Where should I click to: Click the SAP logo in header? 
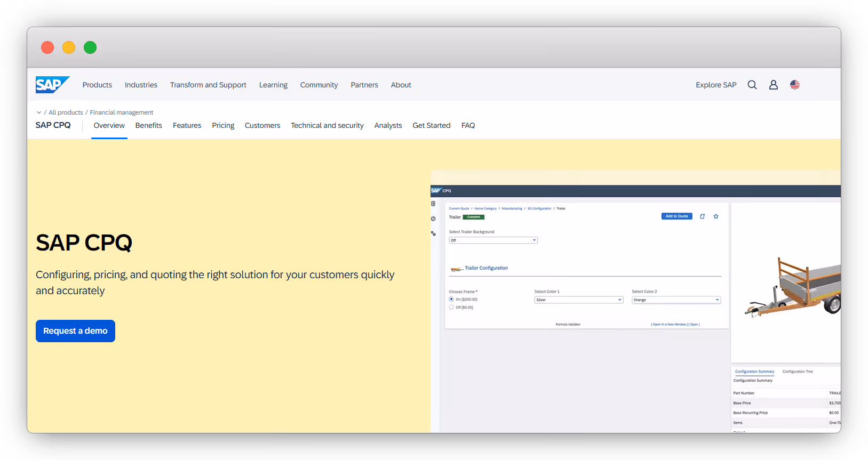pyautogui.click(x=52, y=85)
